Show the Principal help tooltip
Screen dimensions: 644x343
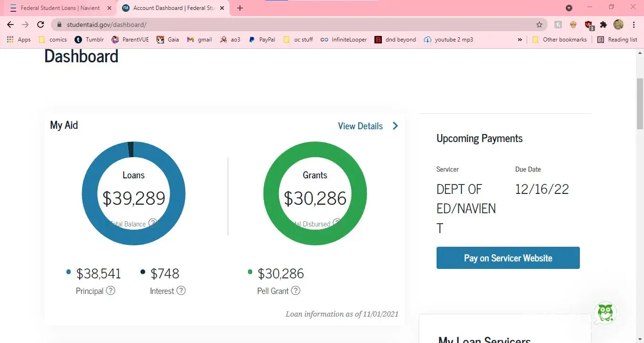click(x=110, y=291)
